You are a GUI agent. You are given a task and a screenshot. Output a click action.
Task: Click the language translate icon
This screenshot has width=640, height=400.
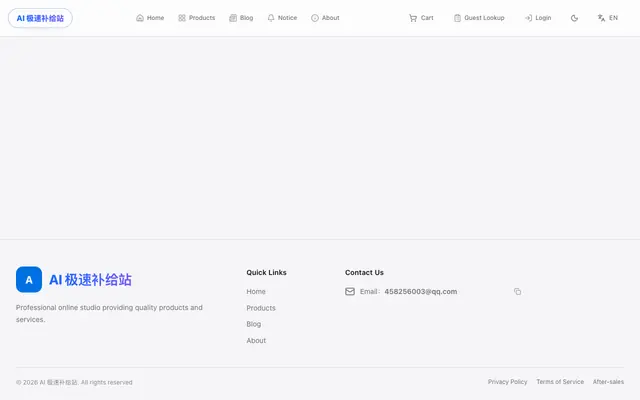coord(601,18)
